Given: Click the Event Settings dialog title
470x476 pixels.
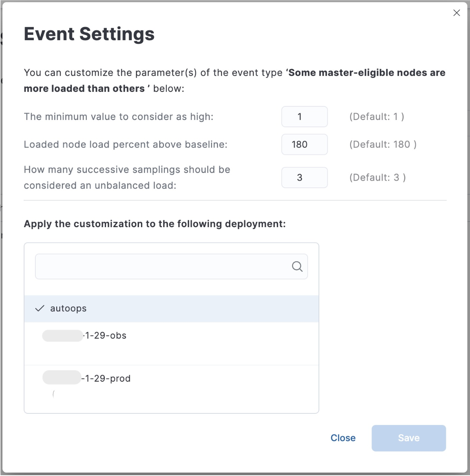Looking at the screenshot, I should 89,34.
